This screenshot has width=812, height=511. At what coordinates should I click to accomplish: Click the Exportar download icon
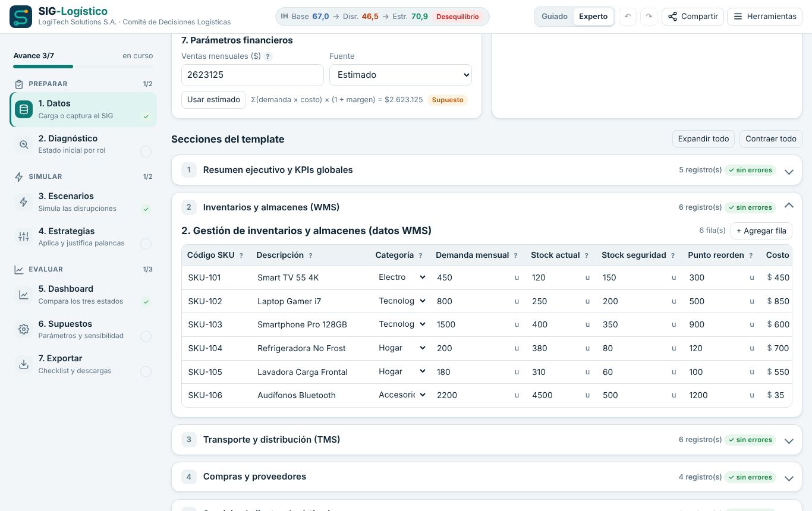pyautogui.click(x=24, y=364)
